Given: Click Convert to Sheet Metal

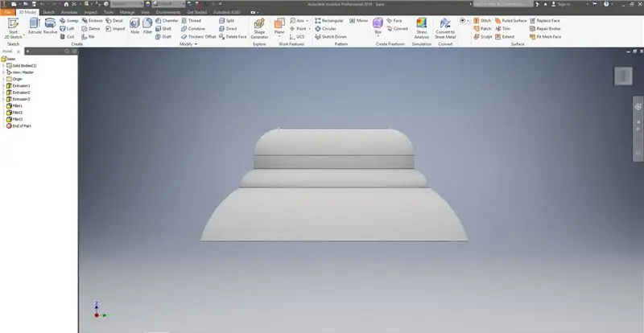Looking at the screenshot, I should coord(446,29).
